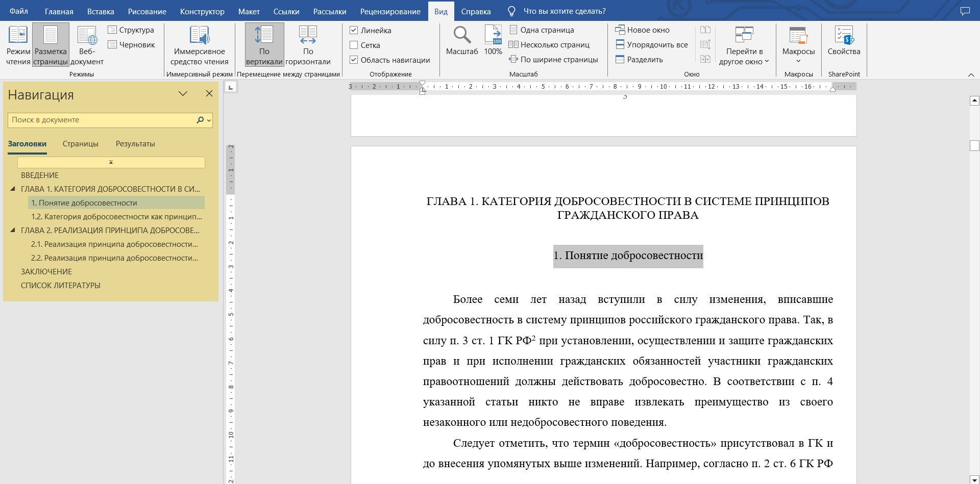Close the Navigation pane
The height and width of the screenshot is (484, 980).
click(209, 93)
